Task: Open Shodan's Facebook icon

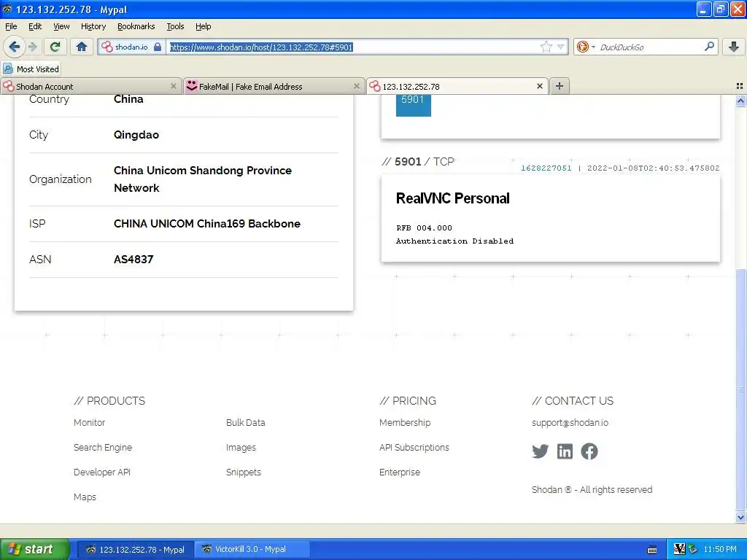Action: pyautogui.click(x=589, y=451)
